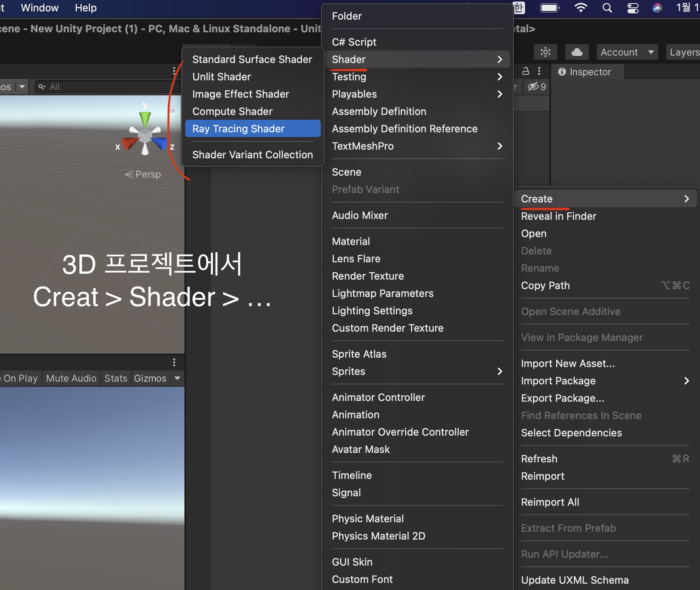This screenshot has height=590, width=700.
Task: Click Copy Path menu item
Action: tap(605, 286)
